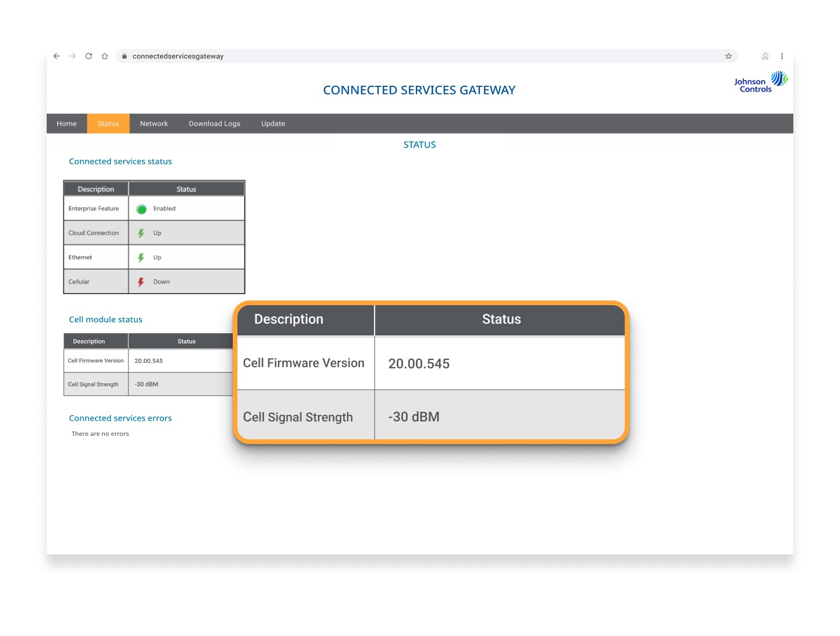840x636 pixels.
Task: Click the padlock icon in address bar
Action: pos(124,56)
